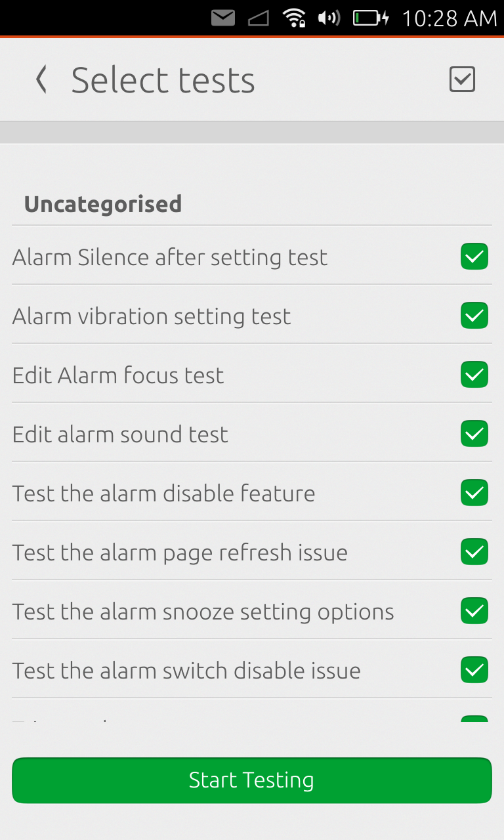Viewport: 504px width, 840px height.
Task: Deselect Edit Alarm focus test checkbox
Action: tap(474, 375)
